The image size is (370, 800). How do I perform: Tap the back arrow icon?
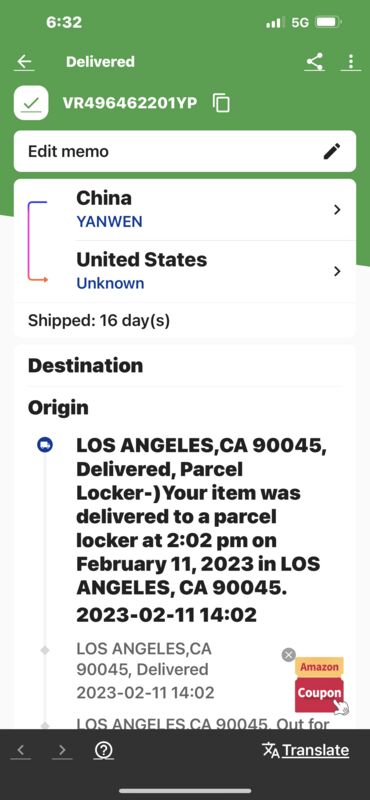tap(24, 62)
